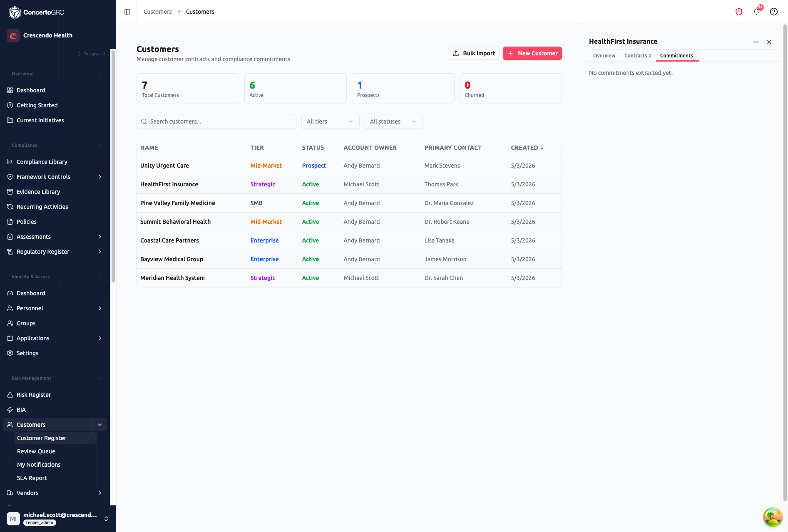Click the Identity Dashboard gauge icon
The width and height of the screenshot is (788, 532).
[x=10, y=293]
